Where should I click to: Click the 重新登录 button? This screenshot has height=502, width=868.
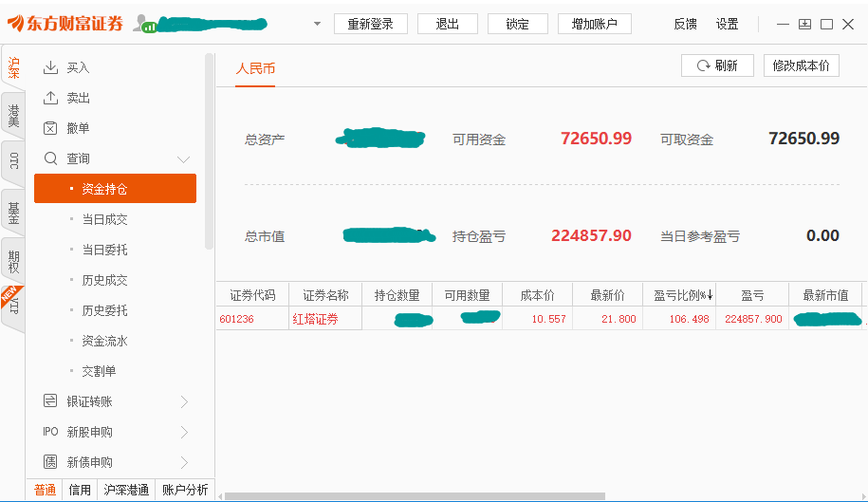370,24
